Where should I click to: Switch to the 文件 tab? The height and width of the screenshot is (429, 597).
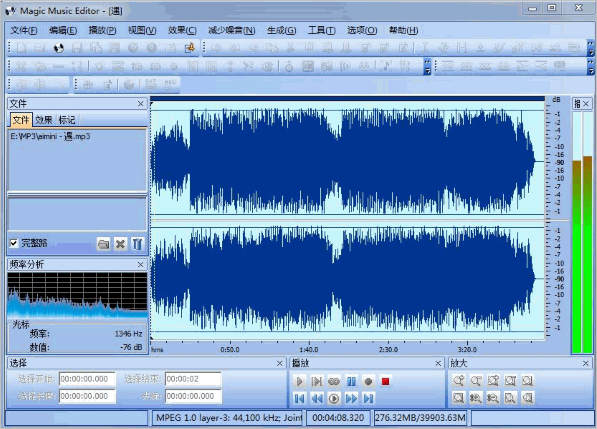pos(21,120)
